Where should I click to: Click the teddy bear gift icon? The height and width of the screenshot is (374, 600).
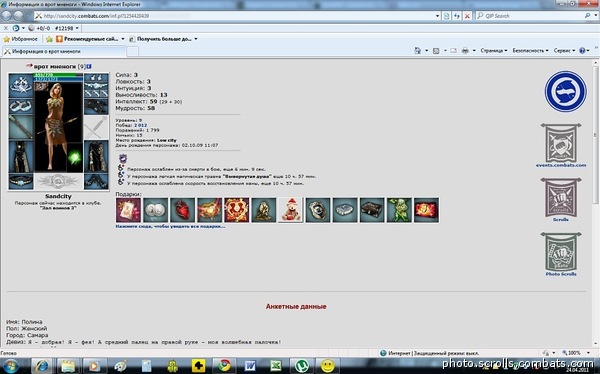(290, 210)
